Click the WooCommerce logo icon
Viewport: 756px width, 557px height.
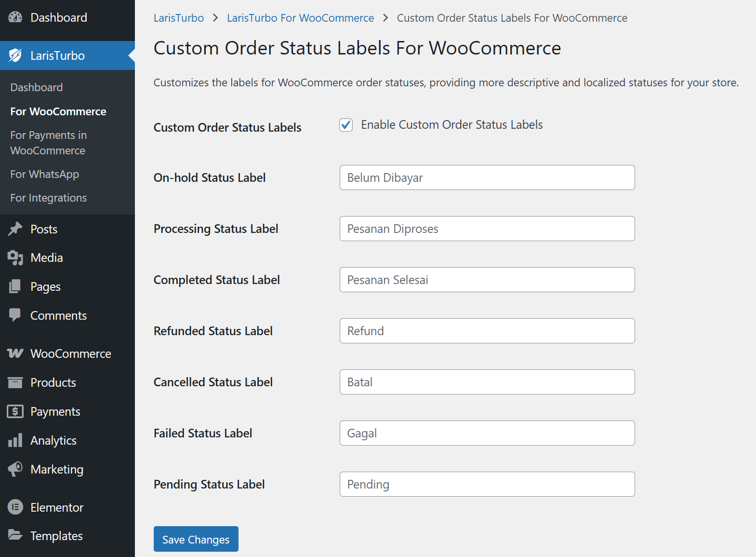(15, 353)
